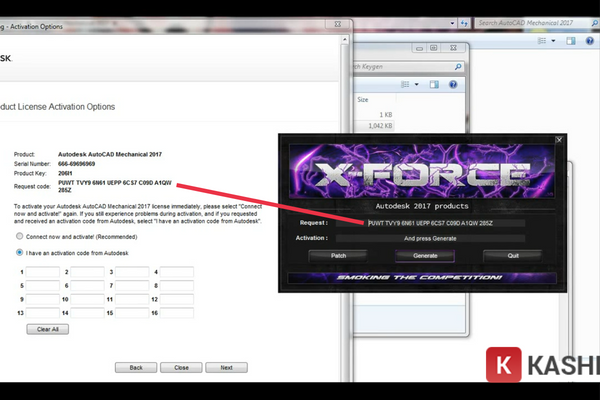
Task: Select the 1,042 KB file row
Action: (x=375, y=126)
